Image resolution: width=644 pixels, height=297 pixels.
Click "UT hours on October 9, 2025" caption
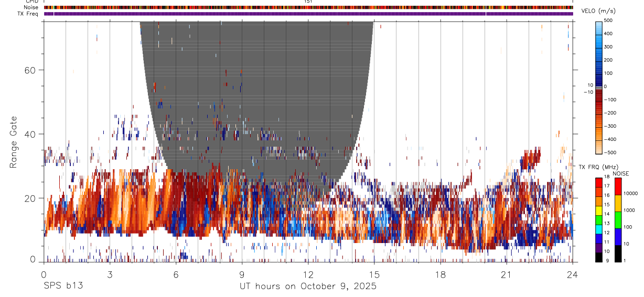click(x=308, y=287)
